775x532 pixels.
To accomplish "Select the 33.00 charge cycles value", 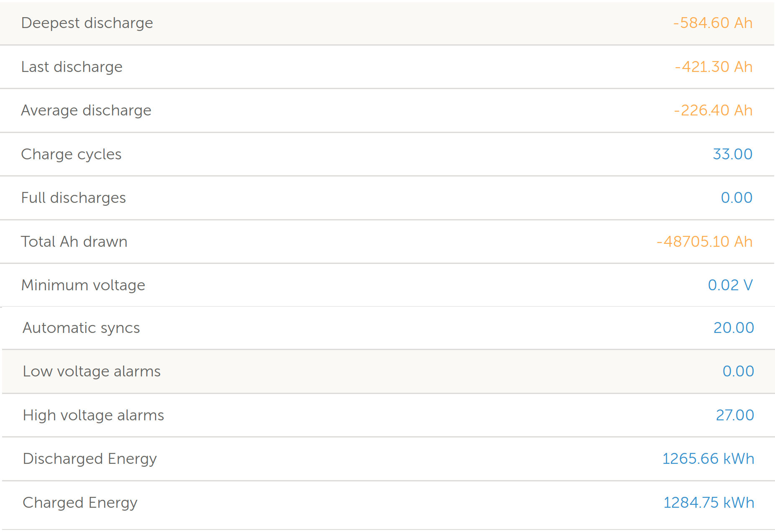I will [x=732, y=154].
